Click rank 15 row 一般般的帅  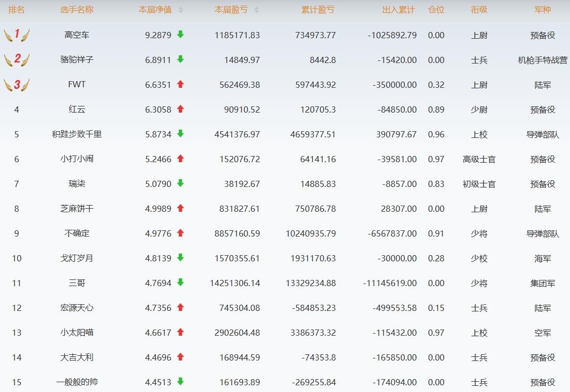coord(77,382)
